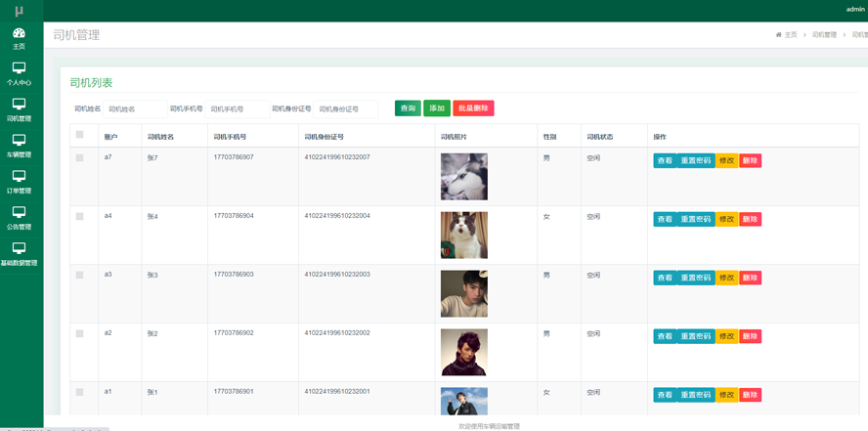Click the 司机管理 breadcrumb item
This screenshot has width=868, height=431.
click(x=824, y=35)
